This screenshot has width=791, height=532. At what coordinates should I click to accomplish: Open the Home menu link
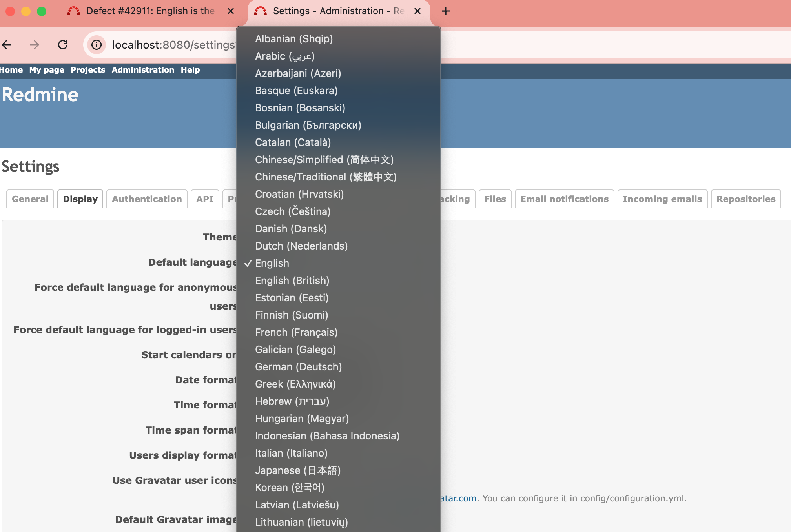click(11, 70)
